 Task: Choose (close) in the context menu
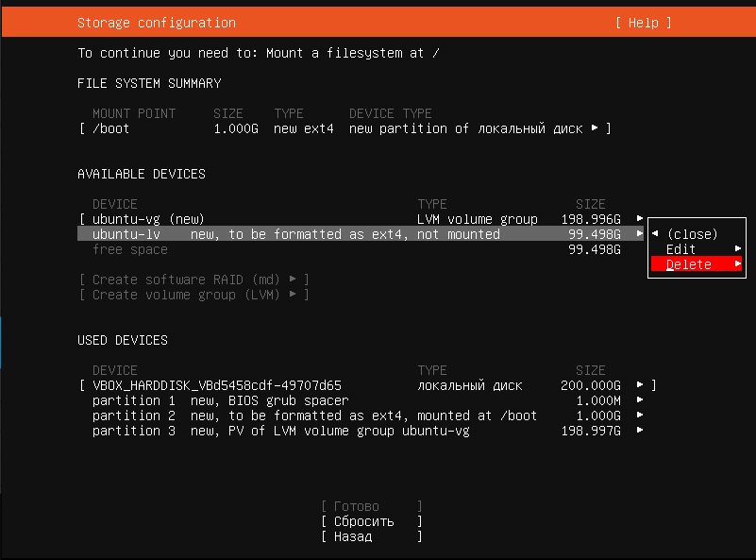click(x=692, y=234)
